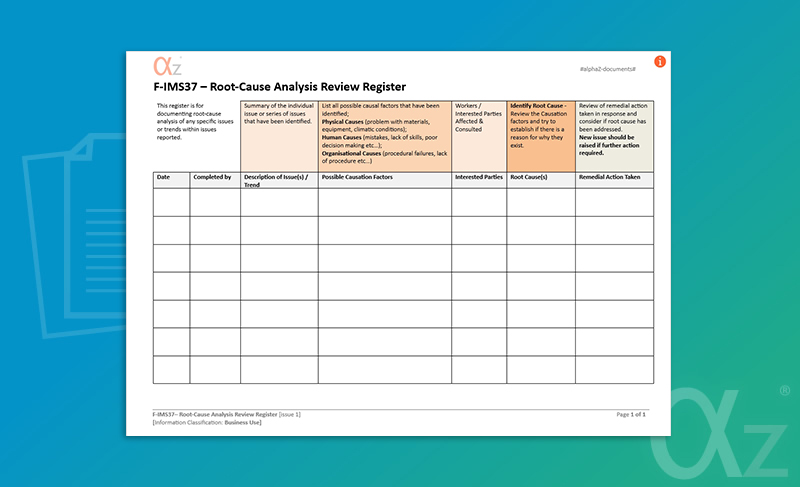Click the Description of Issue(s) / Trend header
Image resolution: width=800 pixels, height=487 pixels.
coord(278,180)
